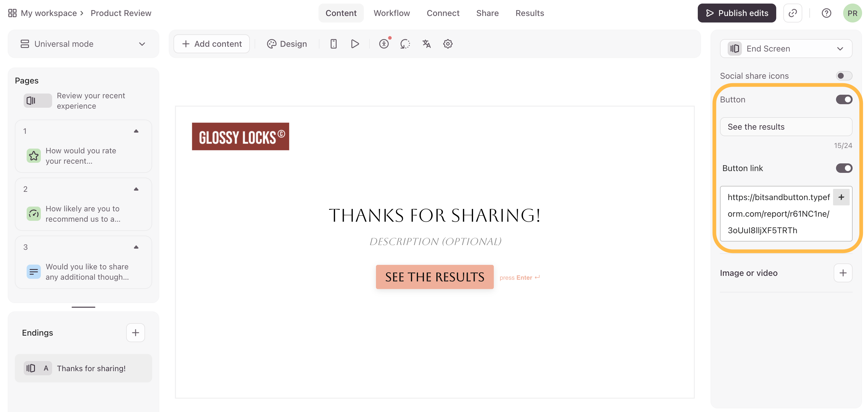Click the Publish edits button
The width and height of the screenshot is (868, 412).
(x=737, y=13)
